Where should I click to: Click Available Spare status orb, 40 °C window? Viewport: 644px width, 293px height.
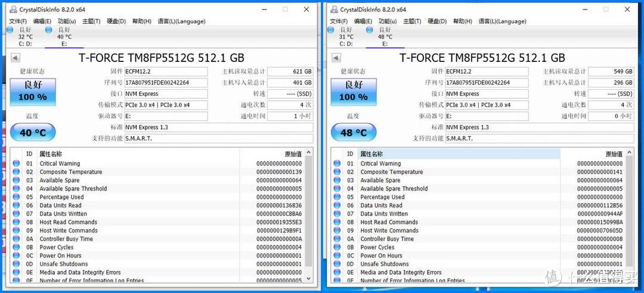tap(16, 180)
